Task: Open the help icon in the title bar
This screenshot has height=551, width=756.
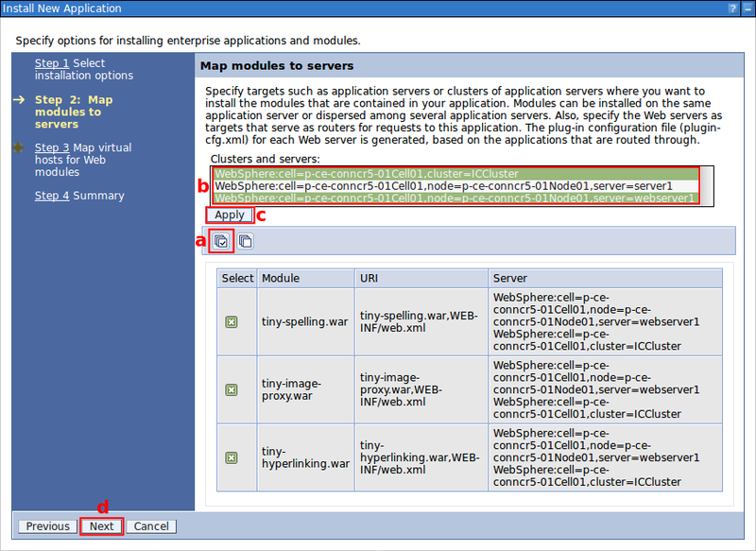Action: point(734,8)
